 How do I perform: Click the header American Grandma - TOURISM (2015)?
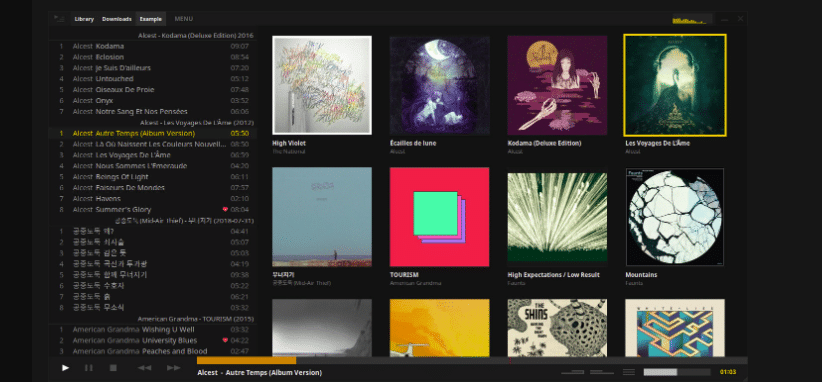coord(196,319)
